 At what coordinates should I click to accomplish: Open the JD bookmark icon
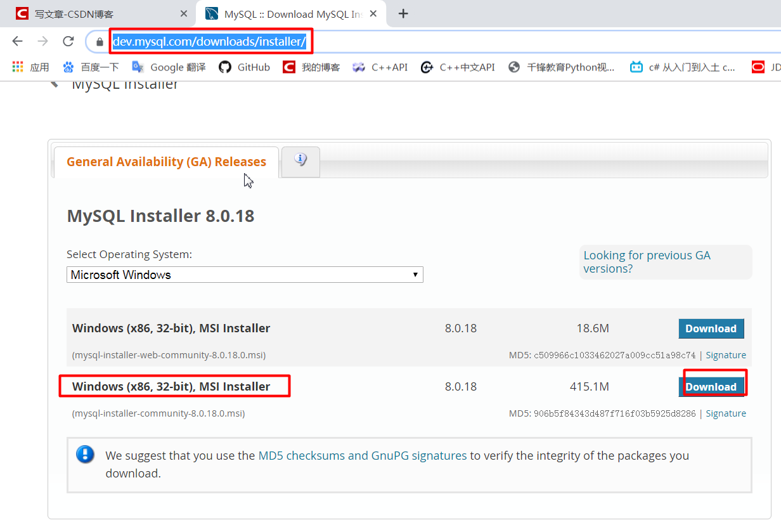coord(758,67)
